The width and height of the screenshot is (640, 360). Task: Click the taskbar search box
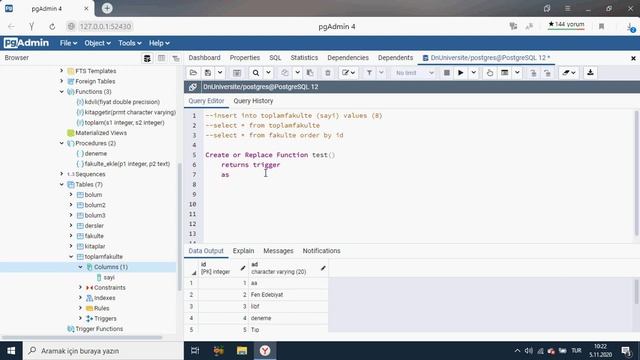[103, 351]
